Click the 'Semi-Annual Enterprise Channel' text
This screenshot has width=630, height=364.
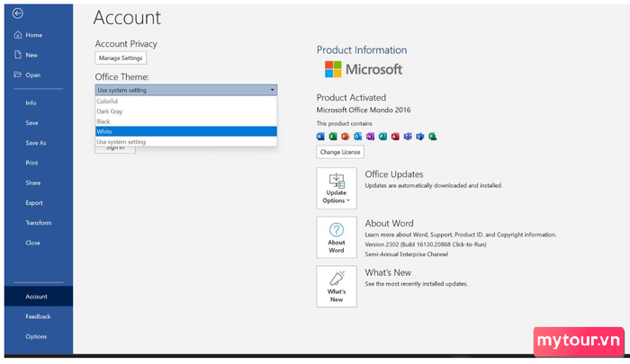pos(406,254)
